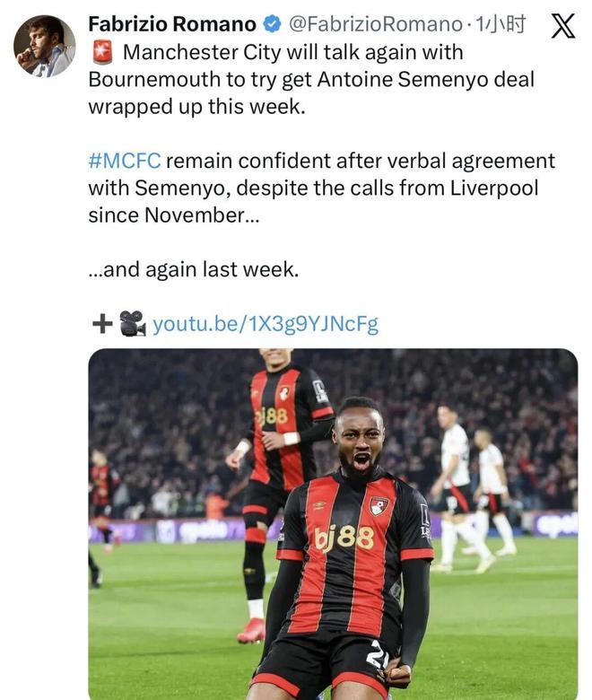Click the Bournemouth crest on the foreground player's shirt
Viewport: 592px width, 700px height.
click(x=379, y=506)
